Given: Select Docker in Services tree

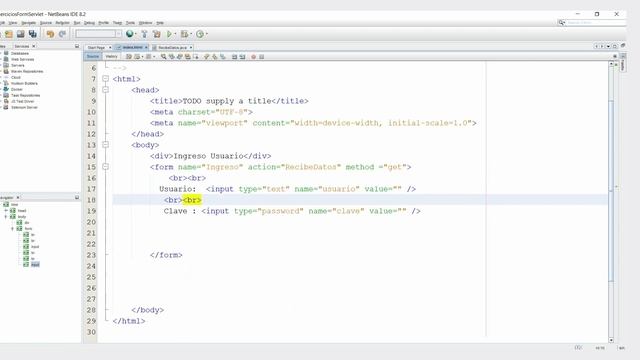Looking at the screenshot, I should coord(17,89).
